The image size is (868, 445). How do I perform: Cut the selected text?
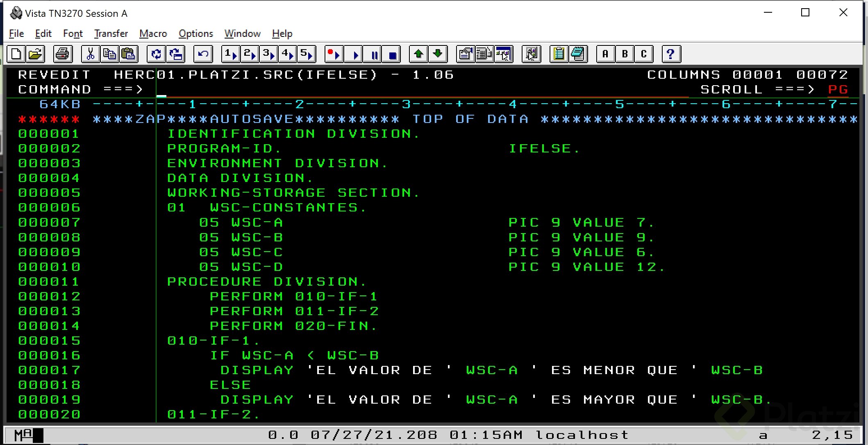[91, 54]
